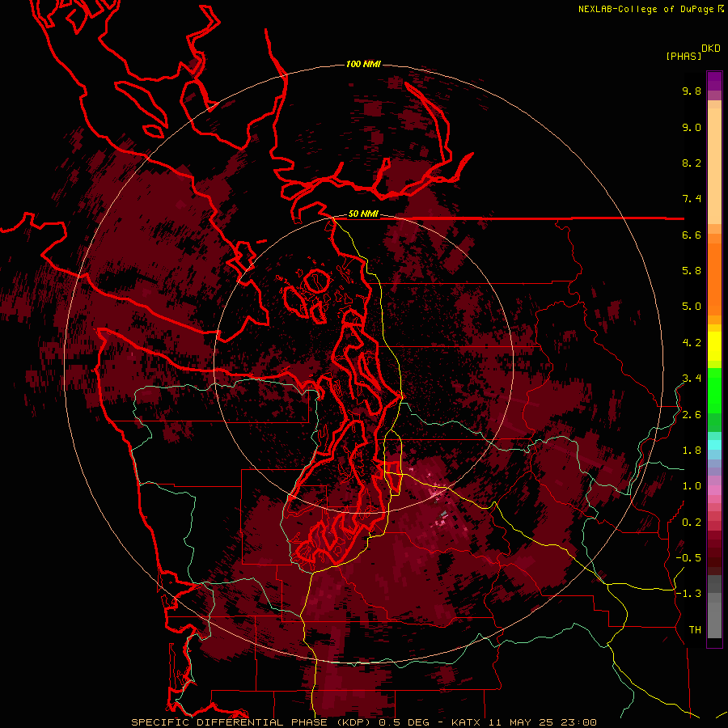Select the gray color bar segment near TH

[x=714, y=620]
